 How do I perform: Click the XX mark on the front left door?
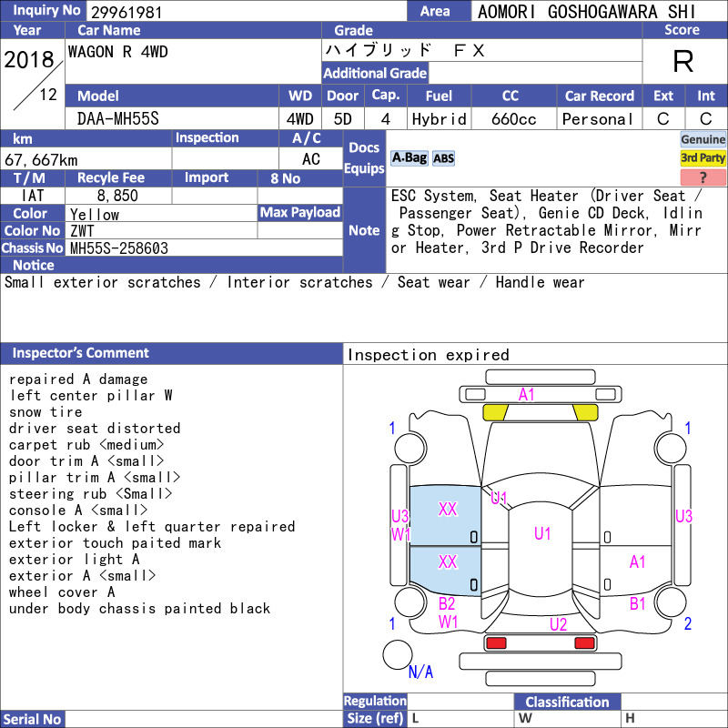point(448,510)
